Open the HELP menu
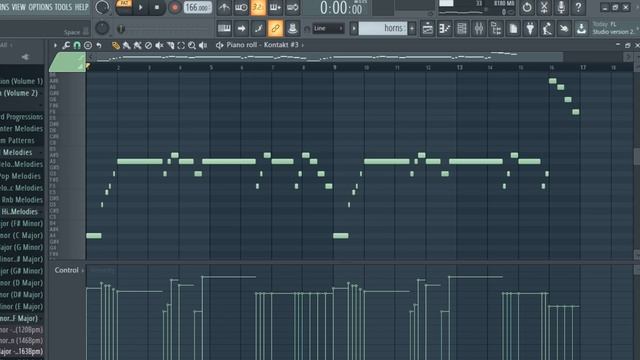Screen dimensions: 640x360 [x=81, y=7]
